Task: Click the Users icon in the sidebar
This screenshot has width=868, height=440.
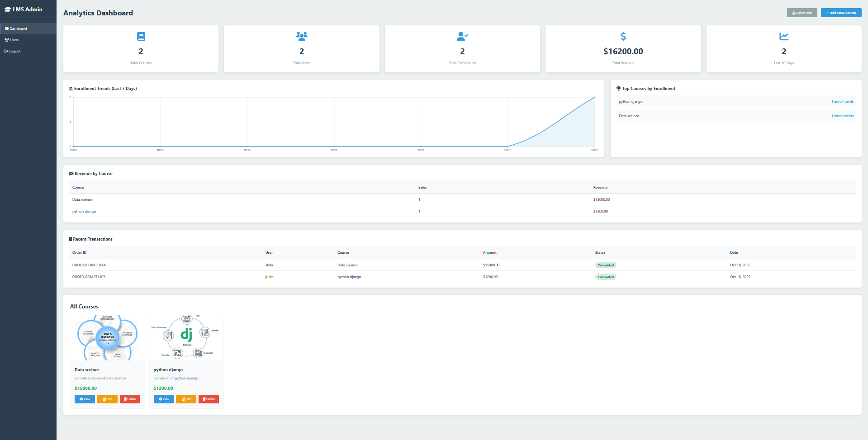Action: coord(6,40)
